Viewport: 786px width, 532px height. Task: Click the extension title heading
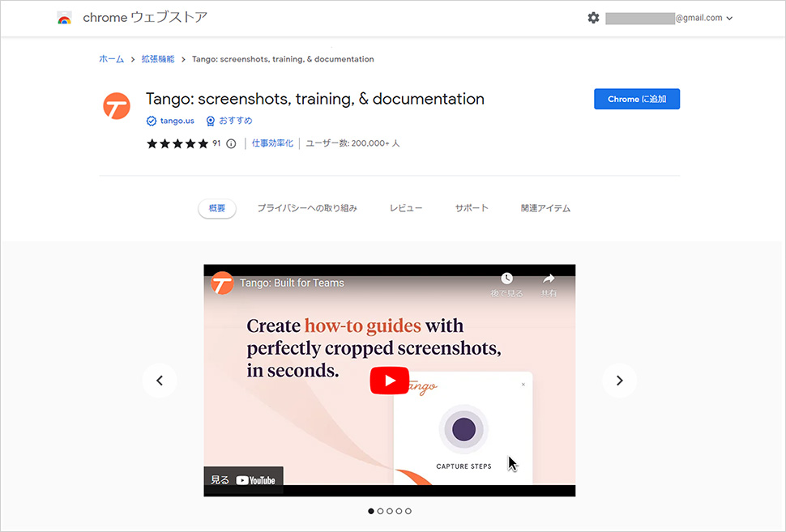point(314,99)
